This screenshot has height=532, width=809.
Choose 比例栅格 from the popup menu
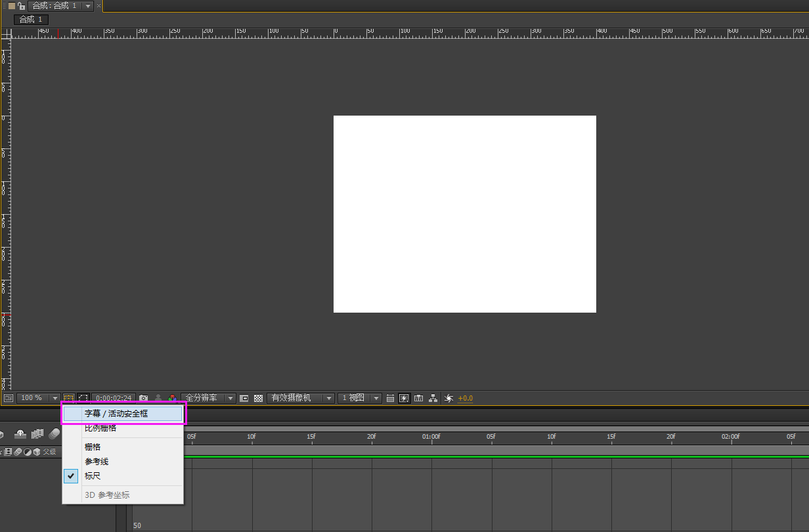[100, 428]
